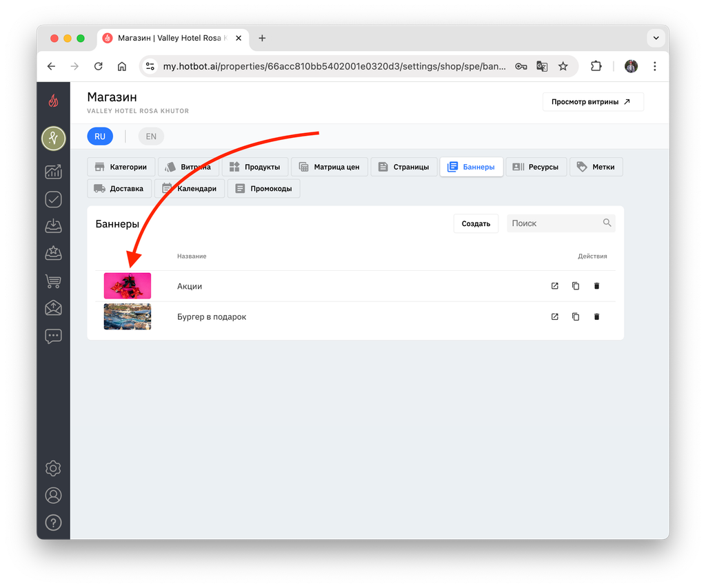Open the Ресурсы tab
Image resolution: width=706 pixels, height=588 pixels.
pos(536,167)
